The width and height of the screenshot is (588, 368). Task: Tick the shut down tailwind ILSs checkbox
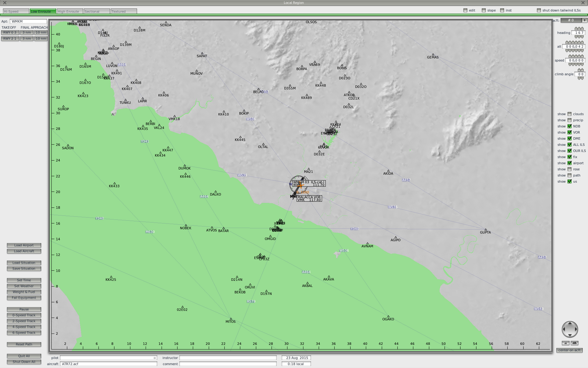click(539, 10)
